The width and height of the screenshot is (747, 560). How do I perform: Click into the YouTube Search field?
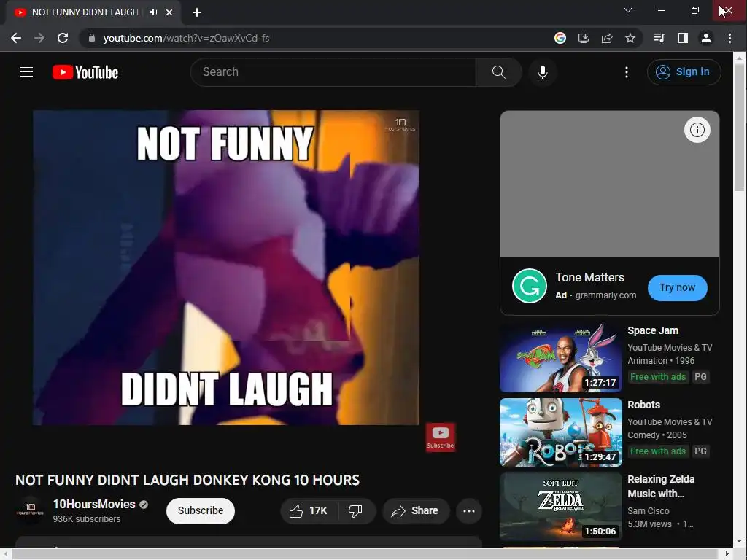tap(333, 72)
